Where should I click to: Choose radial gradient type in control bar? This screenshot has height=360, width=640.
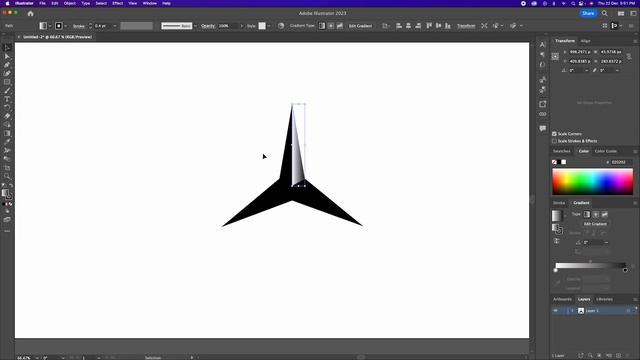click(331, 26)
